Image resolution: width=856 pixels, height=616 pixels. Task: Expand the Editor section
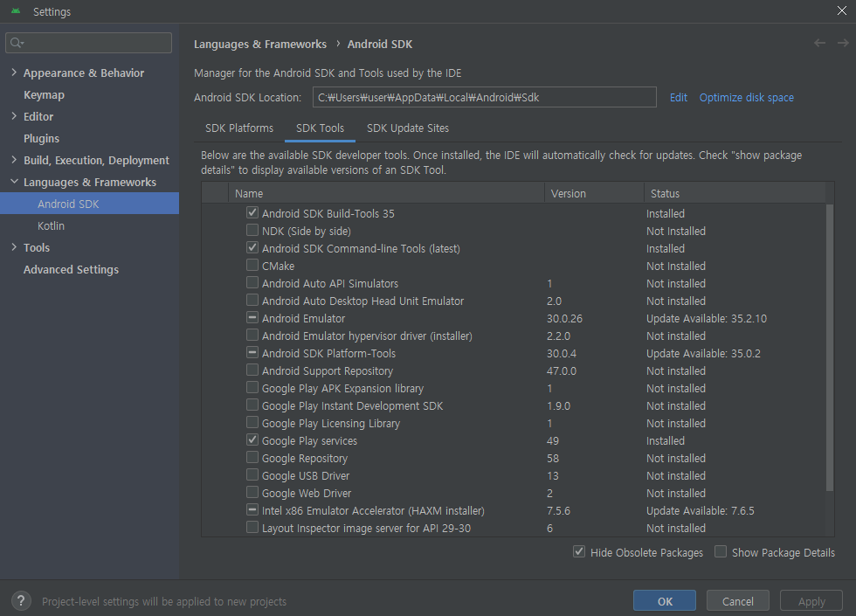pos(14,115)
